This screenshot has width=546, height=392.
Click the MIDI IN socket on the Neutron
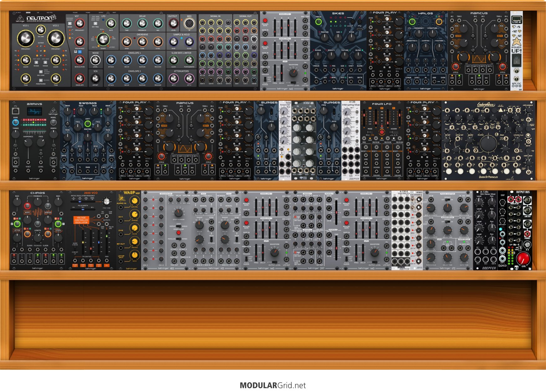pos(189,24)
